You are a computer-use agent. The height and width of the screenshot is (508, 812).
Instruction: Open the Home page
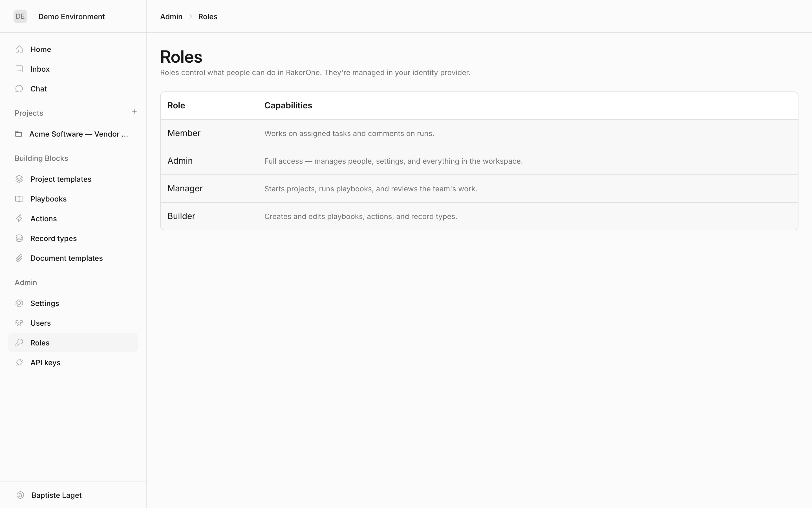[73, 49]
